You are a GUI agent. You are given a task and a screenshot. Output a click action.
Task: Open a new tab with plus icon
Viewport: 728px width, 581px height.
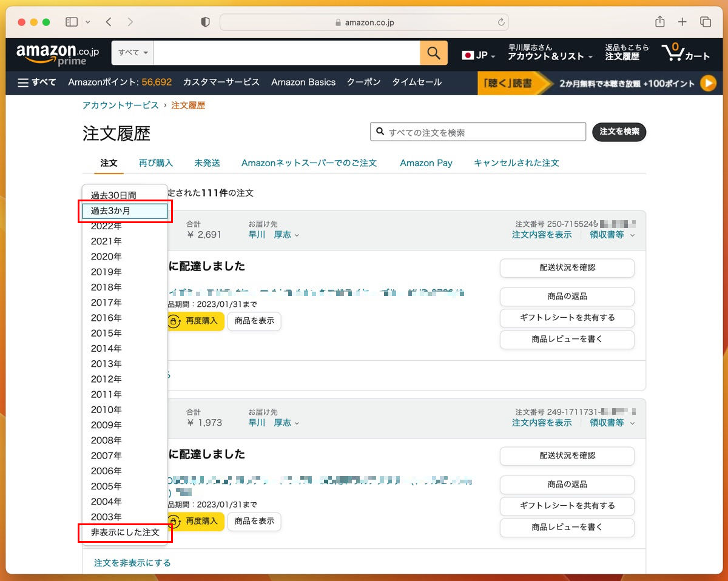click(x=682, y=22)
